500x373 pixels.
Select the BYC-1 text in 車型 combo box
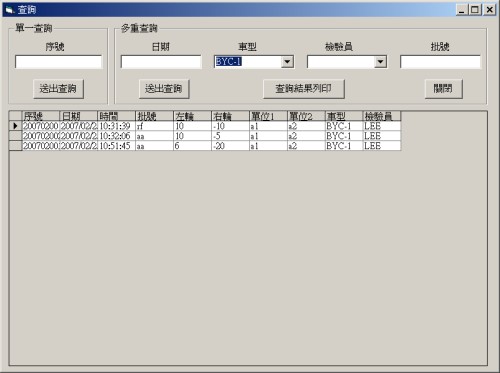229,62
